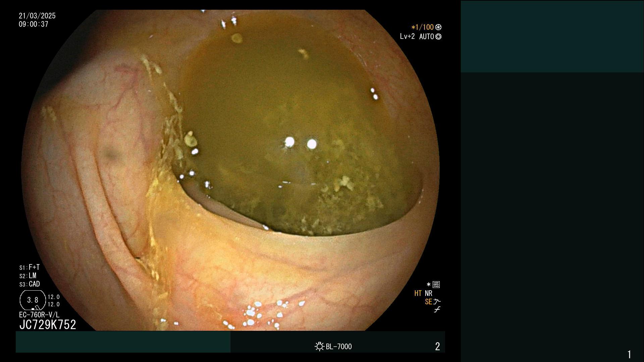Click the S1: F+T switch assignment
Screen dimensions: 644x362
30,267
